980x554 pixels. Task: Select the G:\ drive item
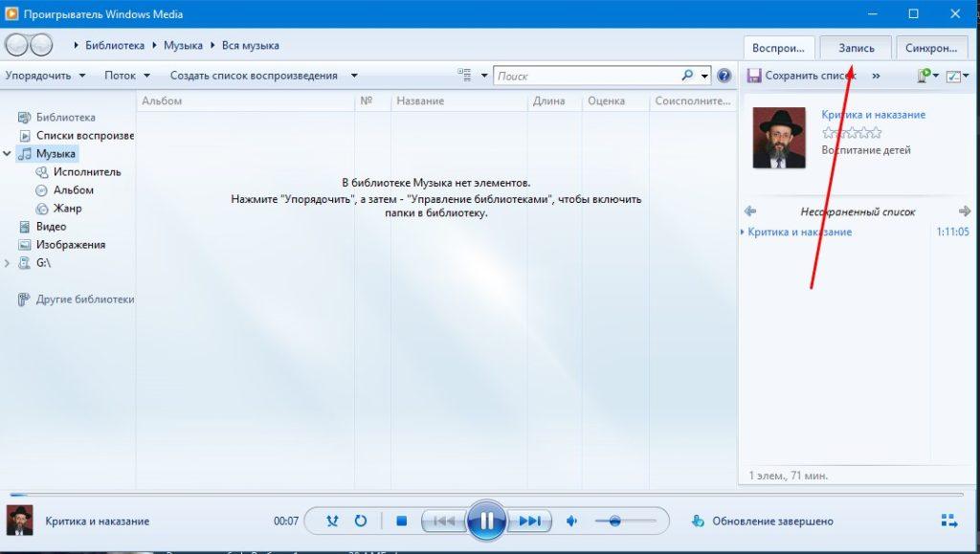pyautogui.click(x=35, y=263)
